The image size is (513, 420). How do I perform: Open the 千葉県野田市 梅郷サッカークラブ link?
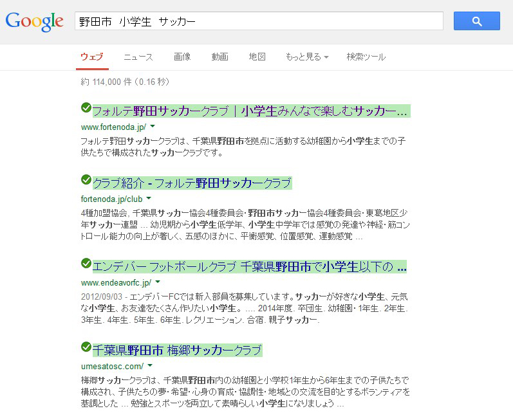178,351
